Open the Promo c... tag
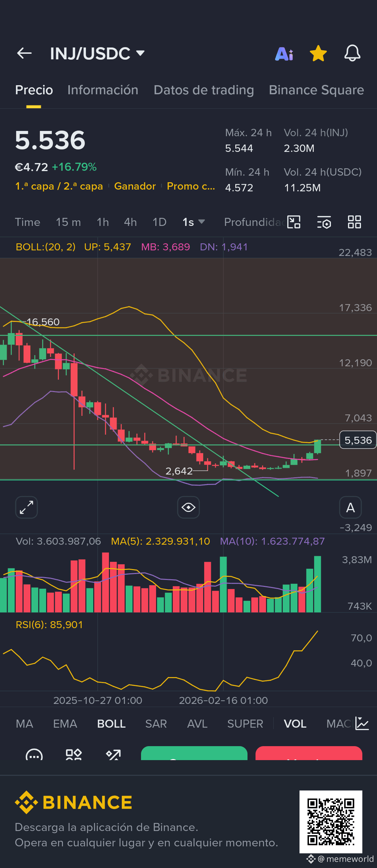Image resolution: width=377 pixels, height=868 pixels. coord(191,186)
